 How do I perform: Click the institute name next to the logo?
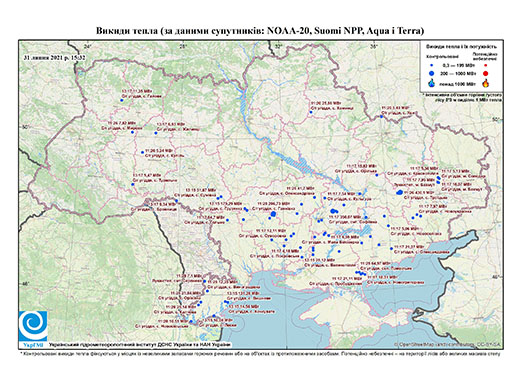(140, 345)
